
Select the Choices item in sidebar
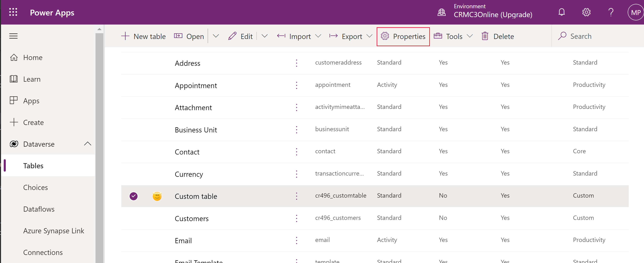point(35,187)
